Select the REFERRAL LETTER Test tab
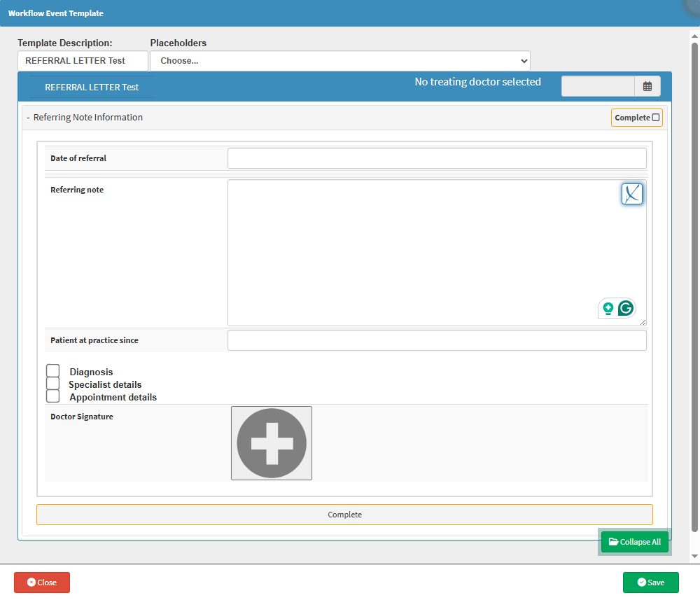Viewport: 700px width, 600px height. point(92,88)
